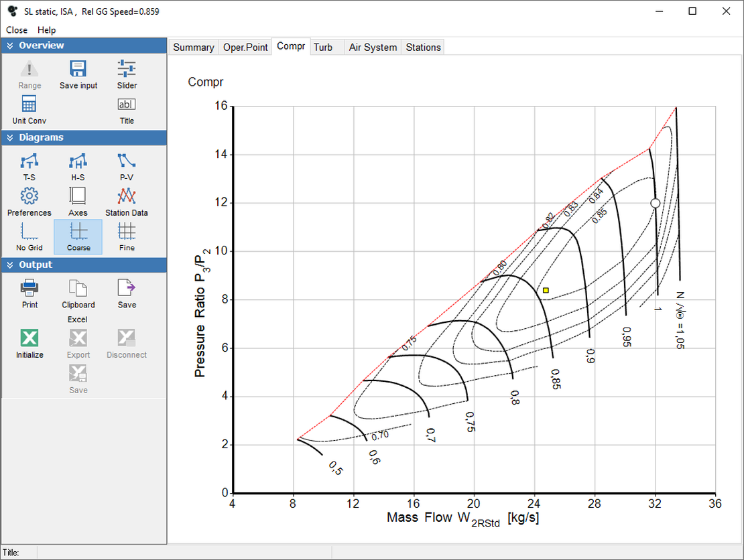Image resolution: width=744 pixels, height=560 pixels.
Task: Click the Mass Flow axis label
Action: pyautogui.click(x=462, y=518)
